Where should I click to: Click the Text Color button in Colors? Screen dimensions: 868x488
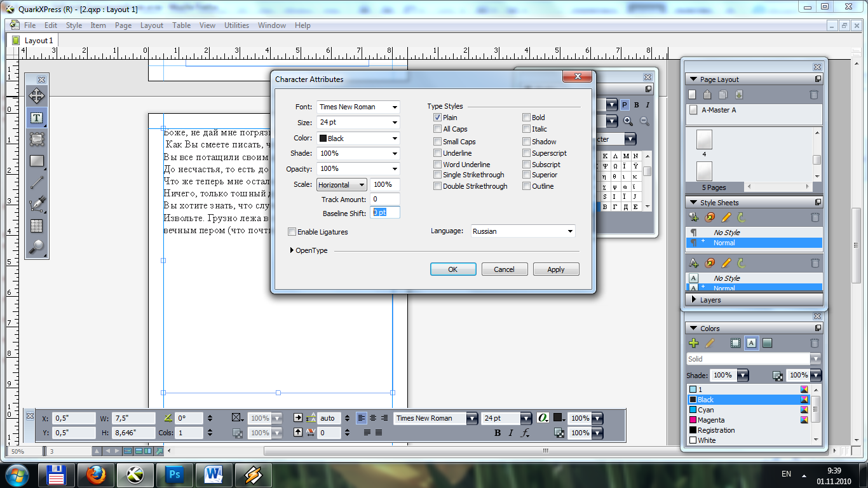(x=751, y=343)
